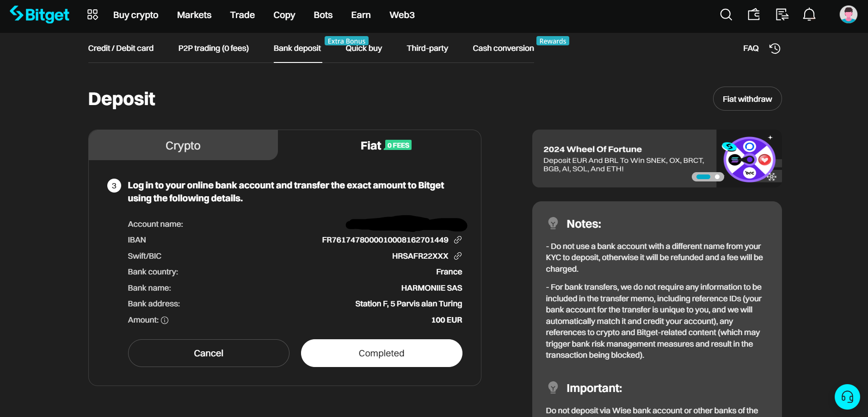Show Amount info tooltip icon

(x=165, y=320)
